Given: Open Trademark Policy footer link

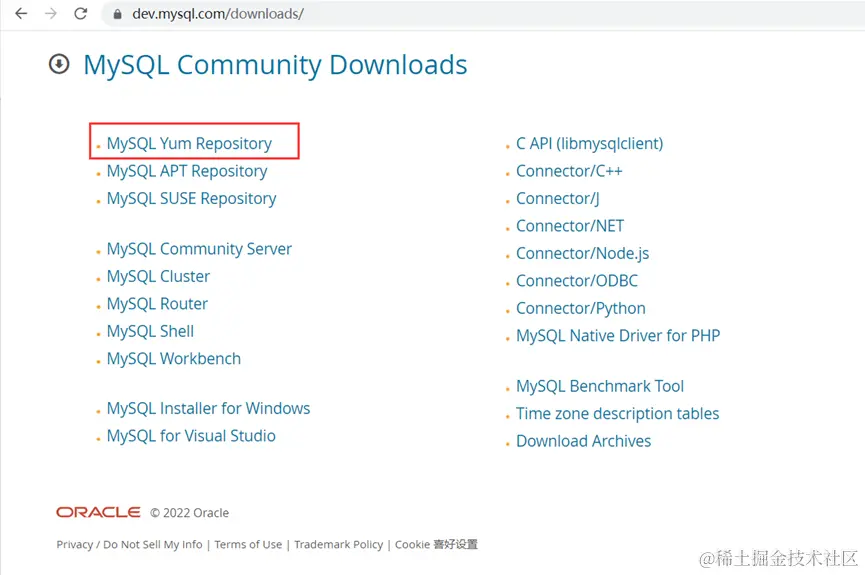Looking at the screenshot, I should [339, 545].
